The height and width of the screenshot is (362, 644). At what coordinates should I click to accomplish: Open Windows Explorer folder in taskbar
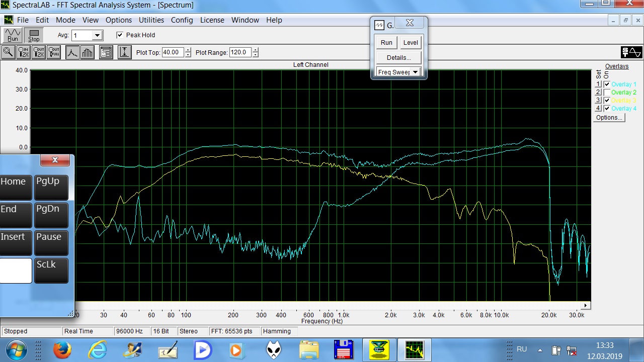[274, 350]
